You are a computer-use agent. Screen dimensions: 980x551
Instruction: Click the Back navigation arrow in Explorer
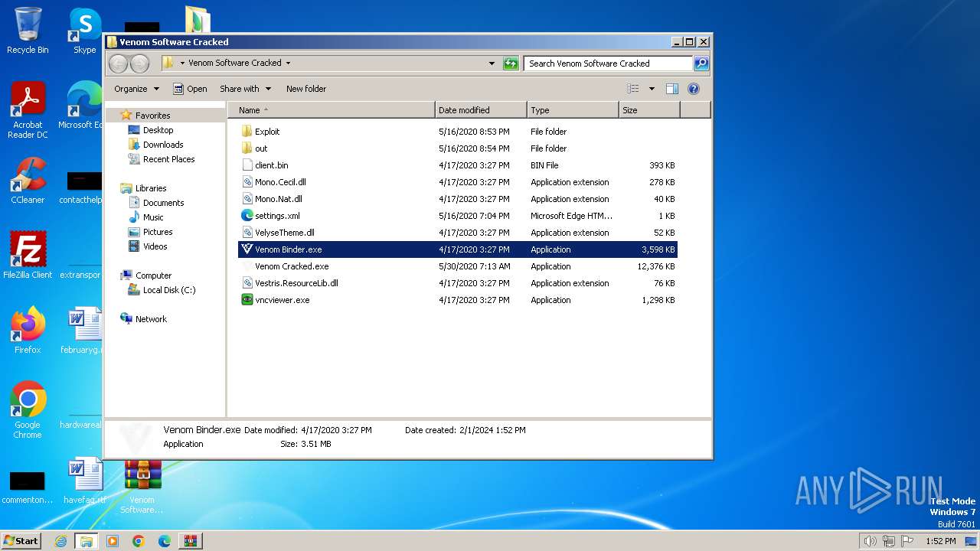(118, 64)
